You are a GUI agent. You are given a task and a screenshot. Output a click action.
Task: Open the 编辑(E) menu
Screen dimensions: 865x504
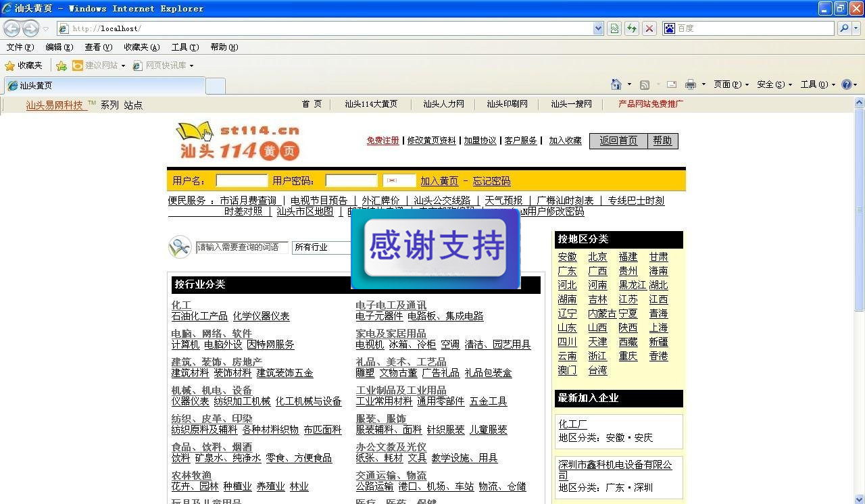[x=59, y=47]
